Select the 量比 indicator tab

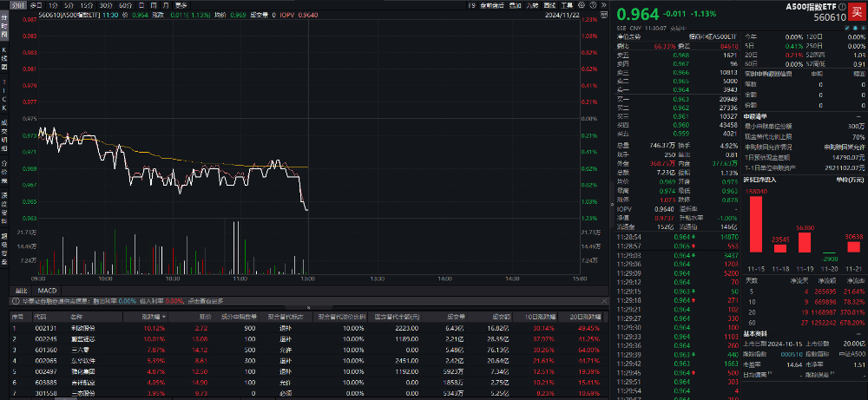(x=21, y=289)
